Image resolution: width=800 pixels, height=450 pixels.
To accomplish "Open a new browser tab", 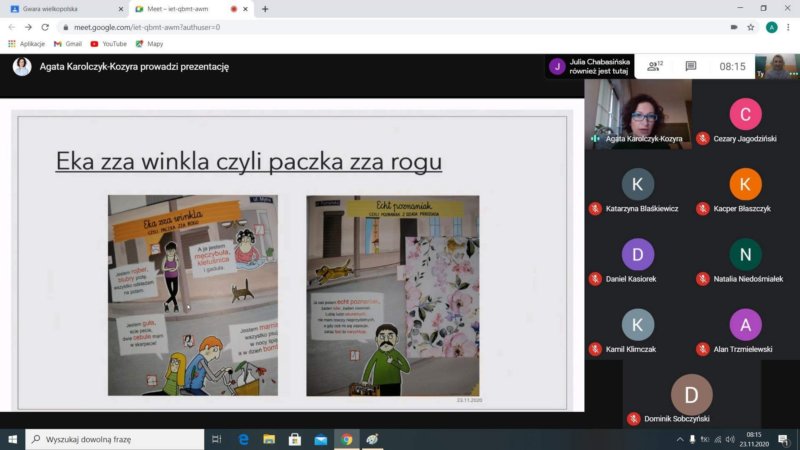I will tap(265, 9).
